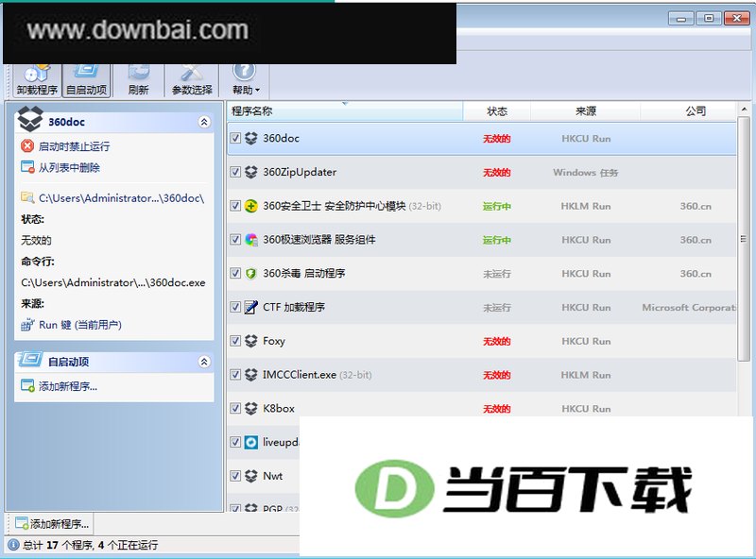
Task: Sort by 状态 column header
Action: point(497,111)
